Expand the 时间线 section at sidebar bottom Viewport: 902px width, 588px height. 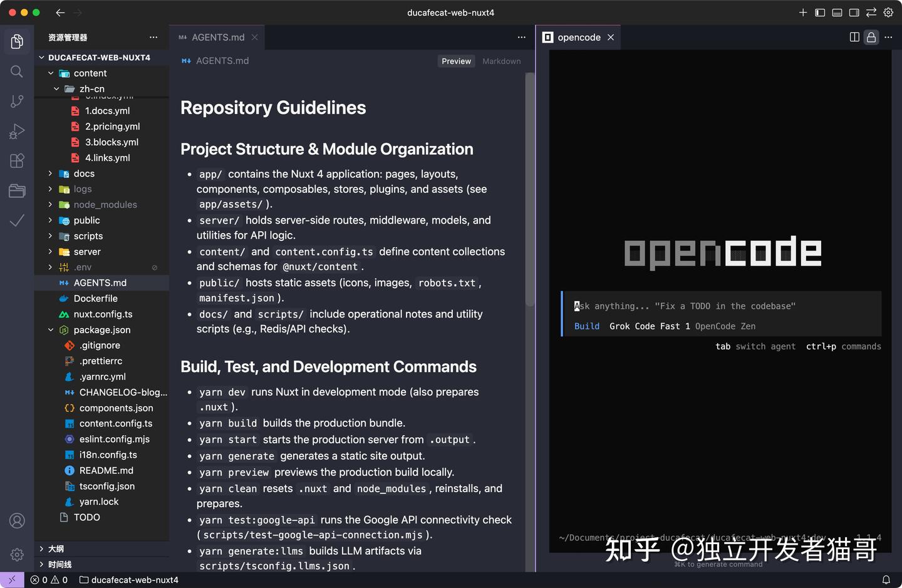(60, 564)
